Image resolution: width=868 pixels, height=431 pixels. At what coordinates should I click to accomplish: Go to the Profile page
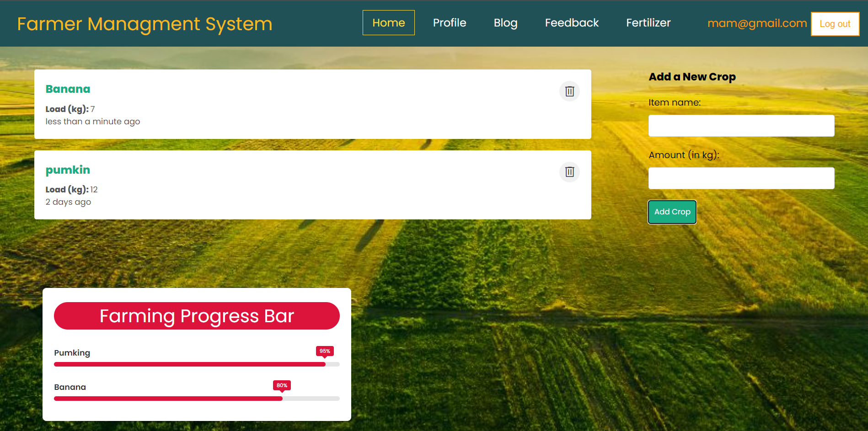(x=450, y=23)
